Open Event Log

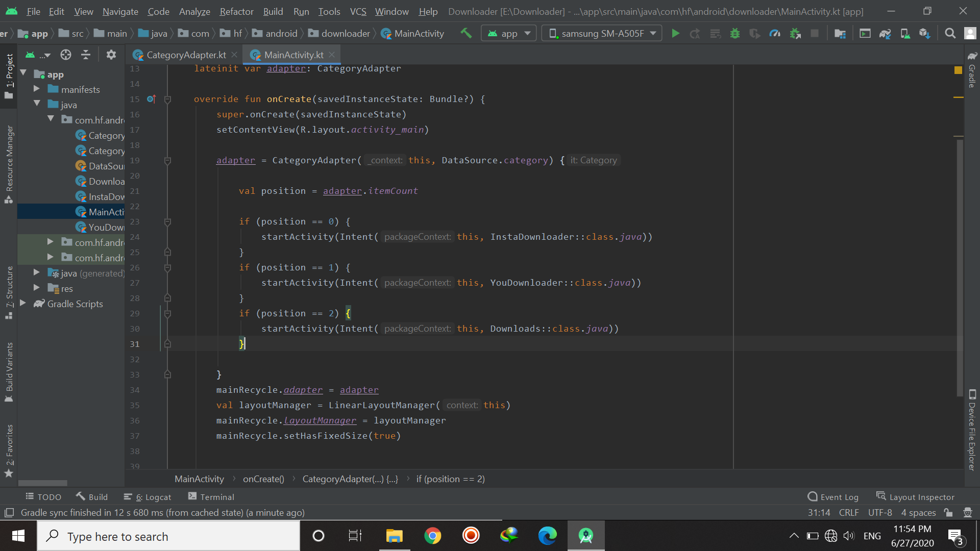coord(833,497)
